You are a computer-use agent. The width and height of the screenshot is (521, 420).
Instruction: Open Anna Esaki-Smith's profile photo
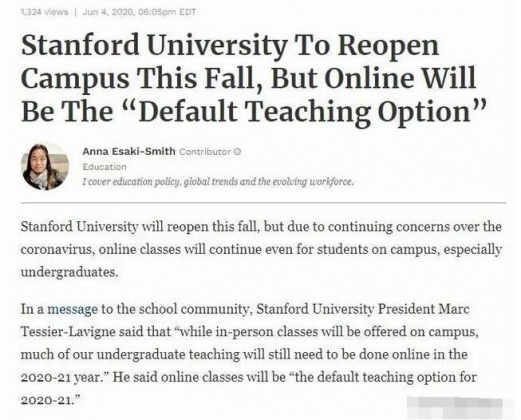45,166
